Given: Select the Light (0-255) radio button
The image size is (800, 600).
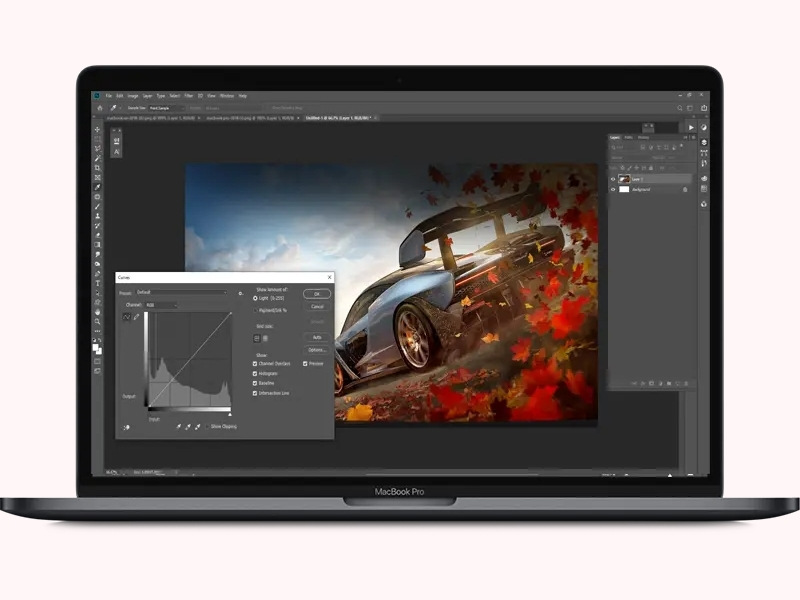Looking at the screenshot, I should 255,298.
